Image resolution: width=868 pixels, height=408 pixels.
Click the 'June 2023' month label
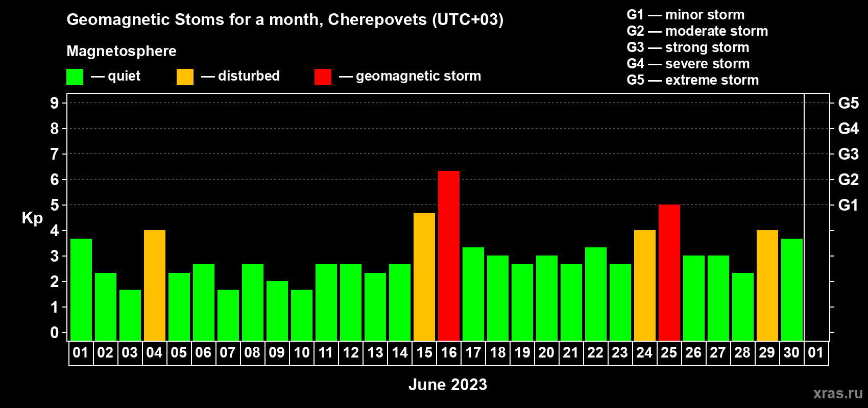[448, 385]
